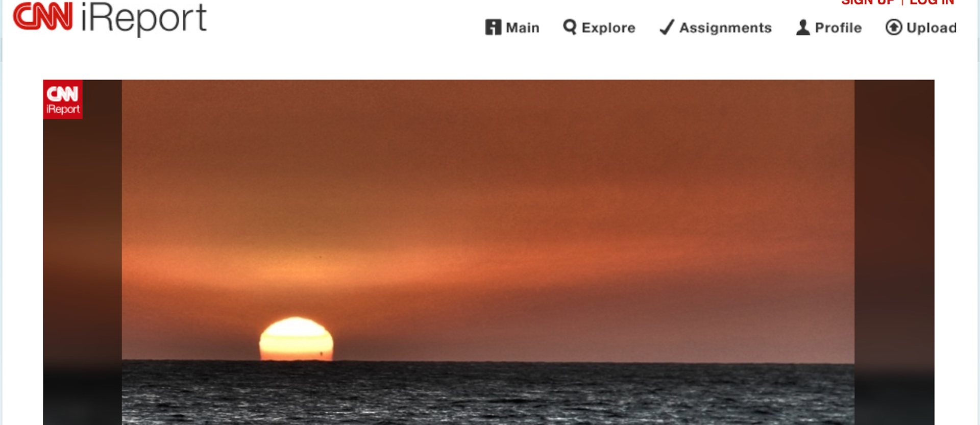Click the red CNN iReport badge on photo
980x425 pixels.
(63, 99)
